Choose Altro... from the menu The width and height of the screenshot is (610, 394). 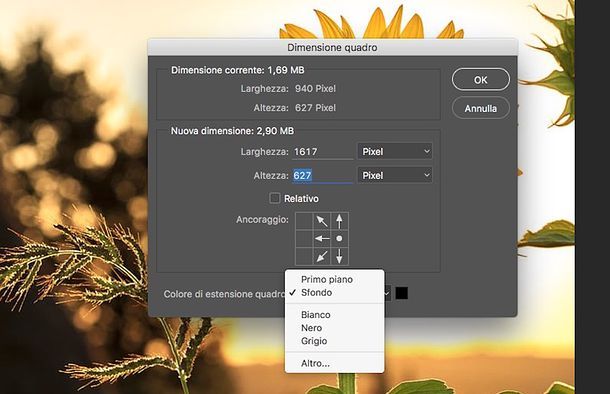335,363
